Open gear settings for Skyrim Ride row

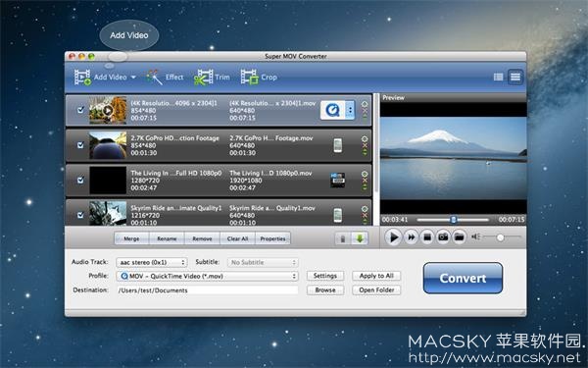tap(365, 209)
